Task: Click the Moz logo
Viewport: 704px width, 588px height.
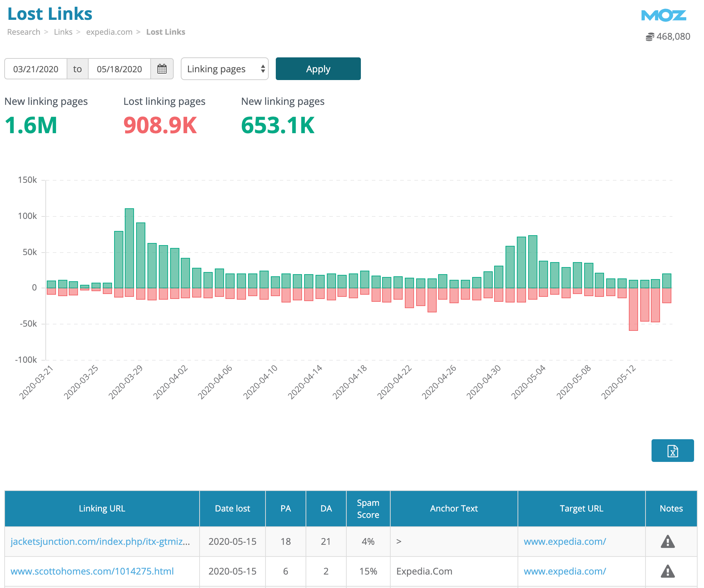Action: [664, 15]
